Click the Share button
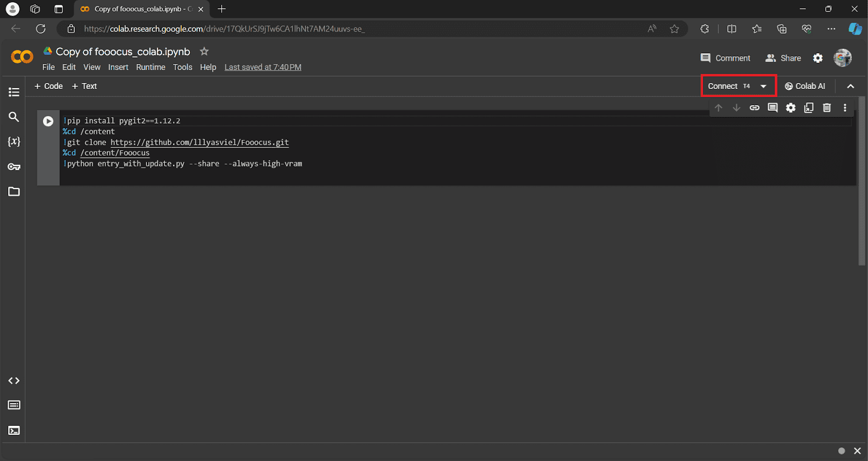868x461 pixels. tap(783, 58)
